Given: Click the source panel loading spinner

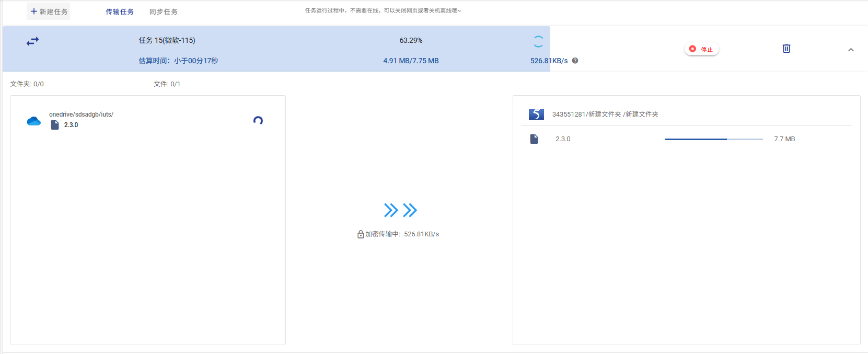Looking at the screenshot, I should 258,120.
